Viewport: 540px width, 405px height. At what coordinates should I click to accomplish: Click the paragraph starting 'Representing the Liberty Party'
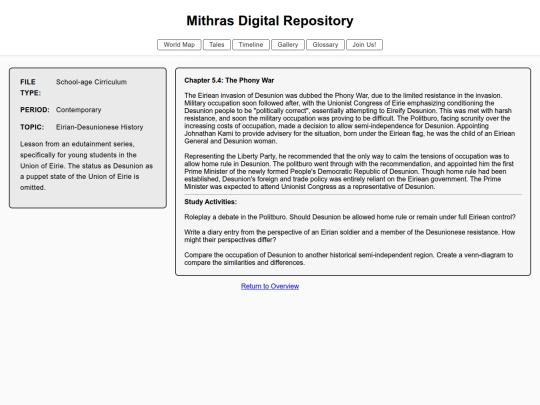pos(349,172)
